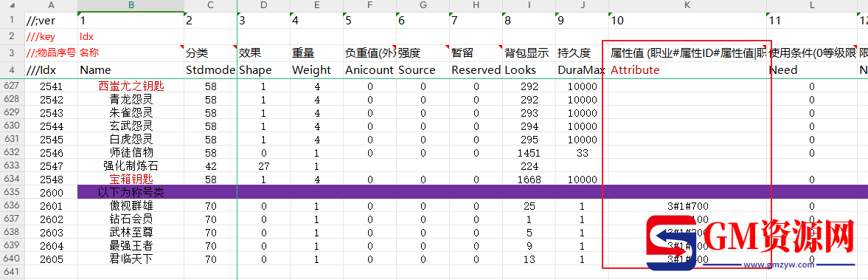
Task: Click the Shape value '27'
Action: click(x=264, y=165)
